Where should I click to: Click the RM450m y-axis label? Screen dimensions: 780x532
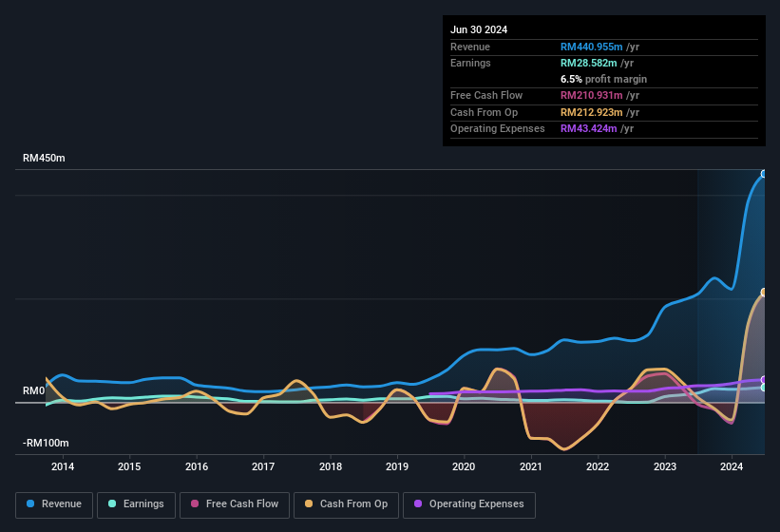[44, 158]
